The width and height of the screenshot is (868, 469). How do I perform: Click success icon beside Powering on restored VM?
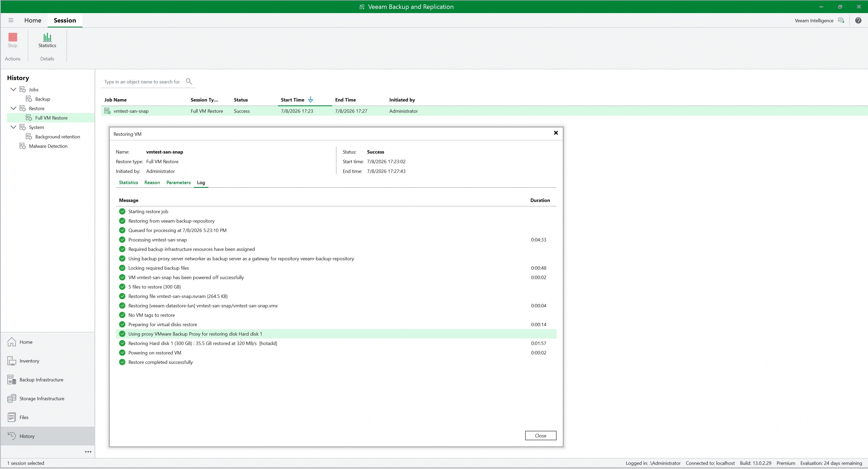point(122,353)
